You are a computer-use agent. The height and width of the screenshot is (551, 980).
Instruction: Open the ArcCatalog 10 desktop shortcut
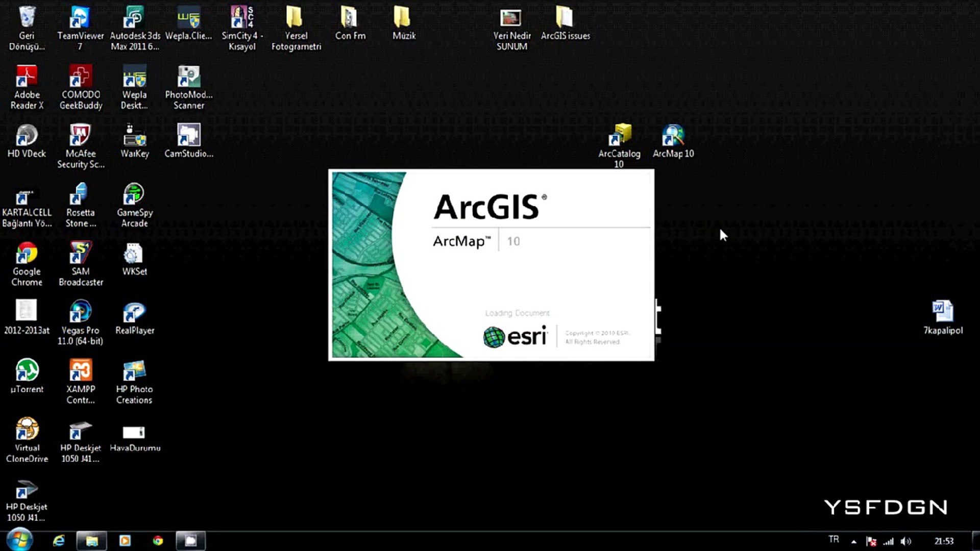point(619,136)
